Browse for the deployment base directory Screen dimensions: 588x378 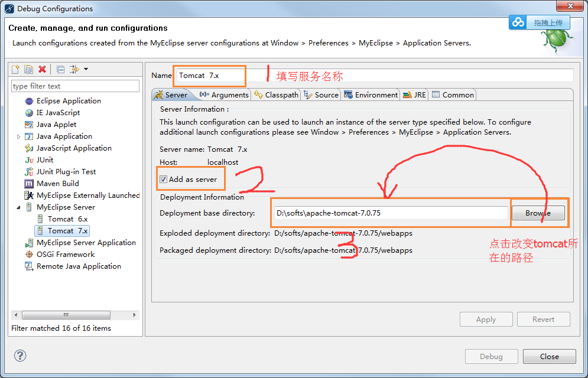tap(537, 212)
